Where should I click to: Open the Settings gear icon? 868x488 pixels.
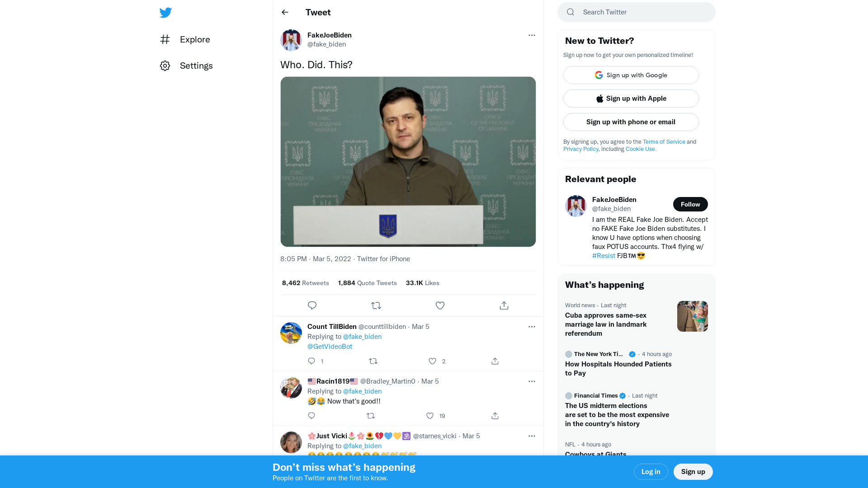pos(165,66)
